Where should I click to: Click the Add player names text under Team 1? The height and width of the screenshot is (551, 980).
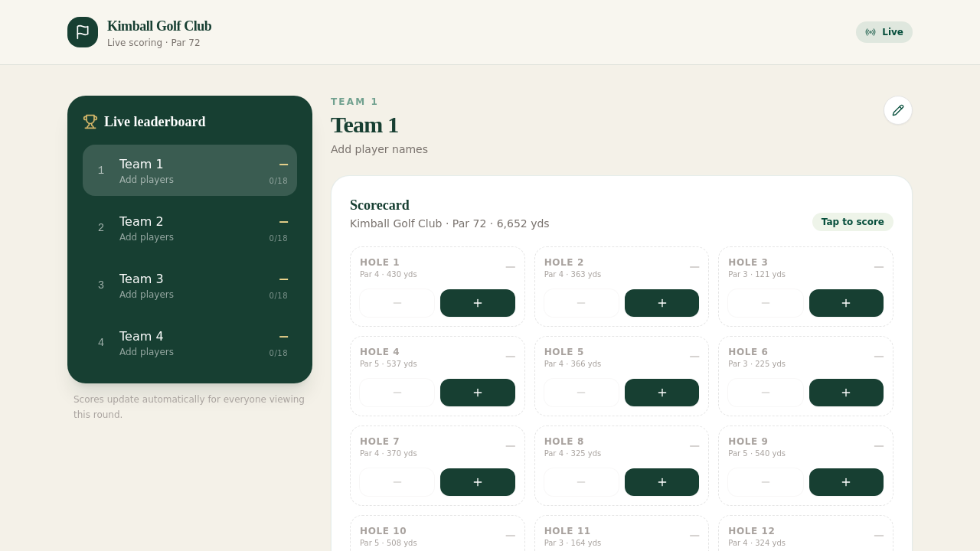(x=379, y=149)
